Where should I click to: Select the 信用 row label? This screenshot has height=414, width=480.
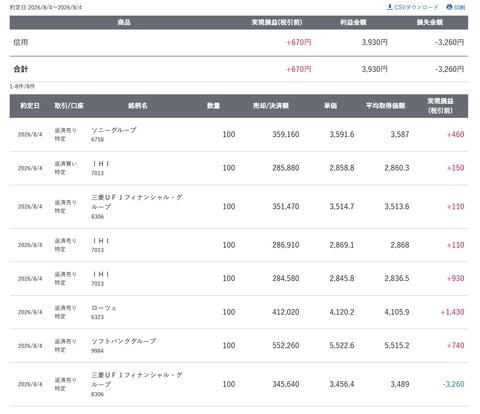point(21,42)
